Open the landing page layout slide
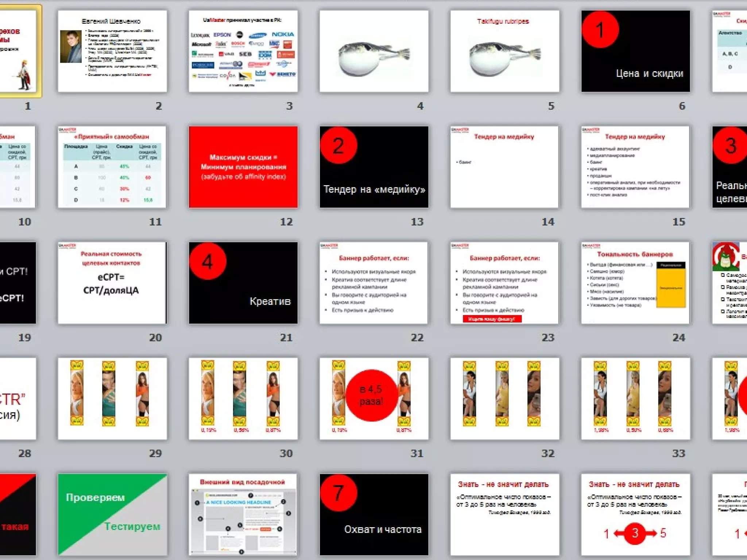 [243, 514]
